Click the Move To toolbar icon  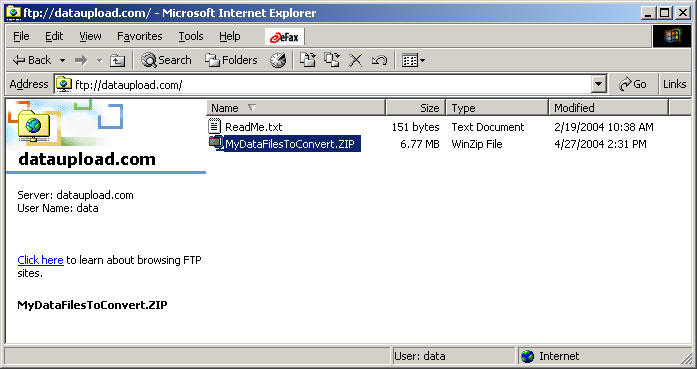coord(307,60)
